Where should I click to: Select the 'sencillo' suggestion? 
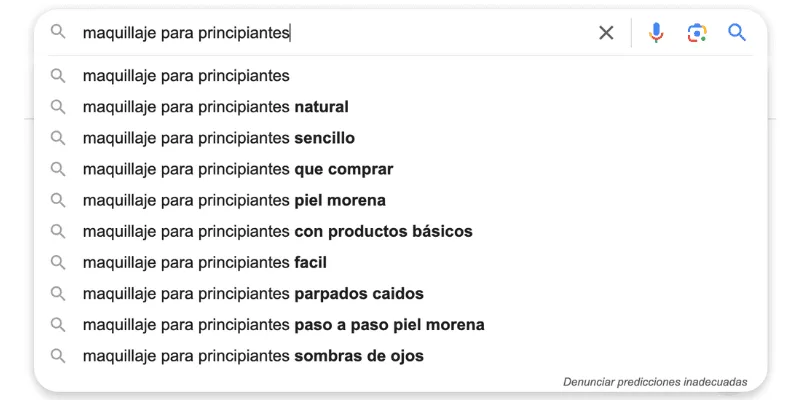218,138
